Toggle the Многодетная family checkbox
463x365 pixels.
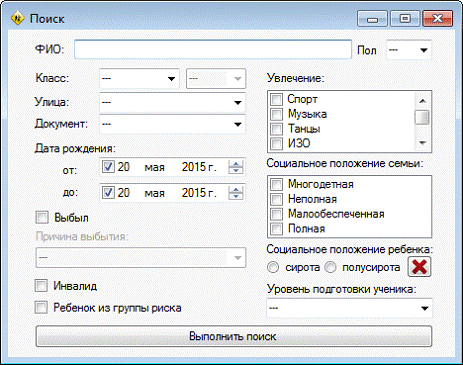pyautogui.click(x=276, y=184)
